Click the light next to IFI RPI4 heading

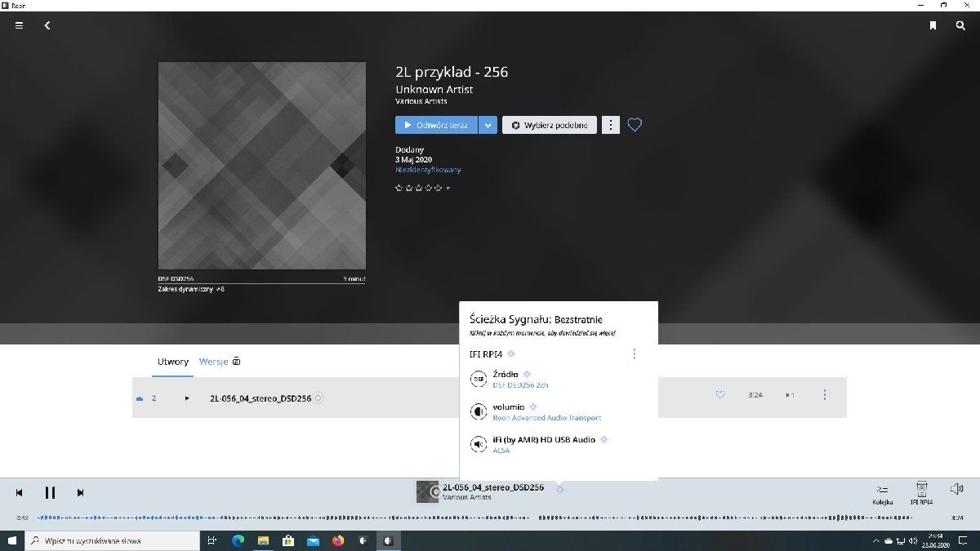pyautogui.click(x=511, y=353)
